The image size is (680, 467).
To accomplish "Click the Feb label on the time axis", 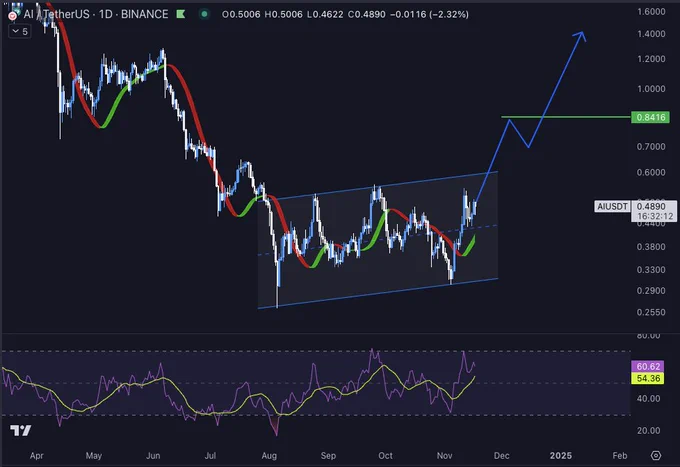I will pyautogui.click(x=620, y=456).
